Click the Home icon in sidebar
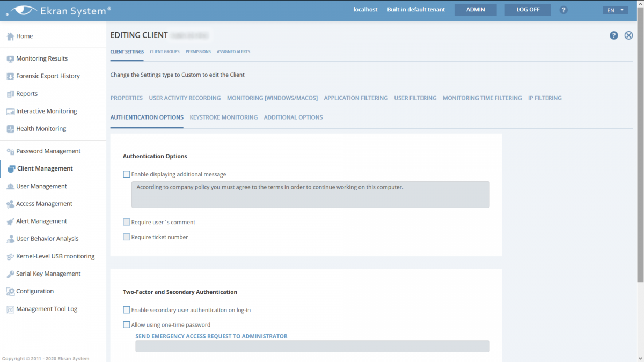644x362 pixels. point(10,36)
